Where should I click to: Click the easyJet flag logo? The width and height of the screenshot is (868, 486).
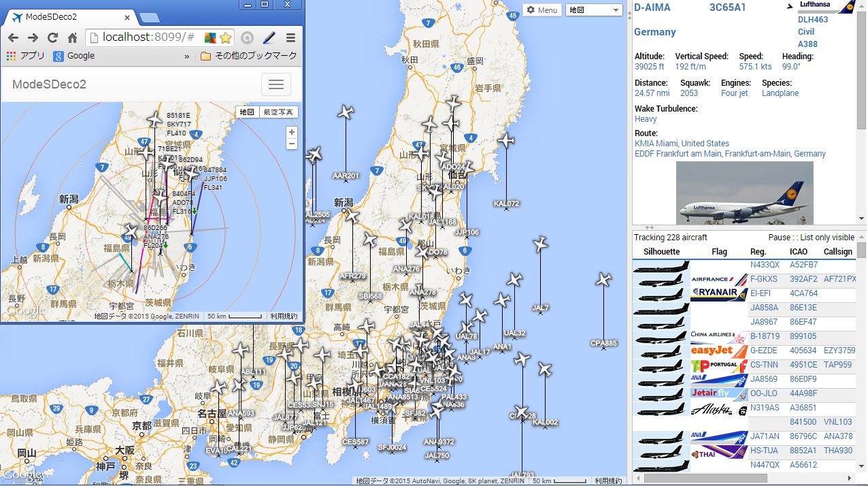(719, 351)
